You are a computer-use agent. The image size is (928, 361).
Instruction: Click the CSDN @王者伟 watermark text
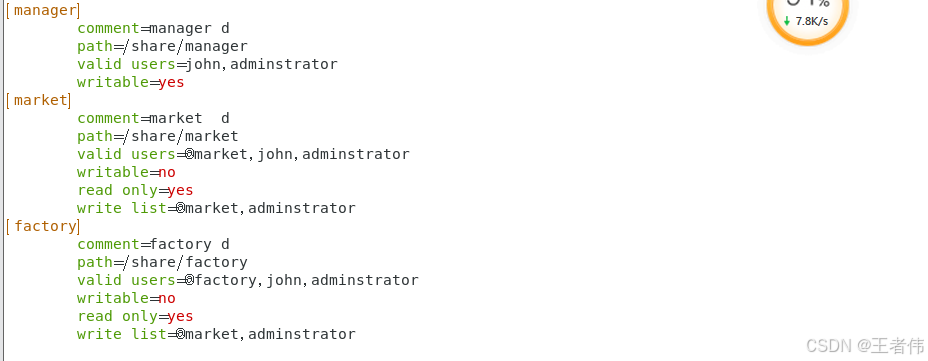(x=865, y=346)
